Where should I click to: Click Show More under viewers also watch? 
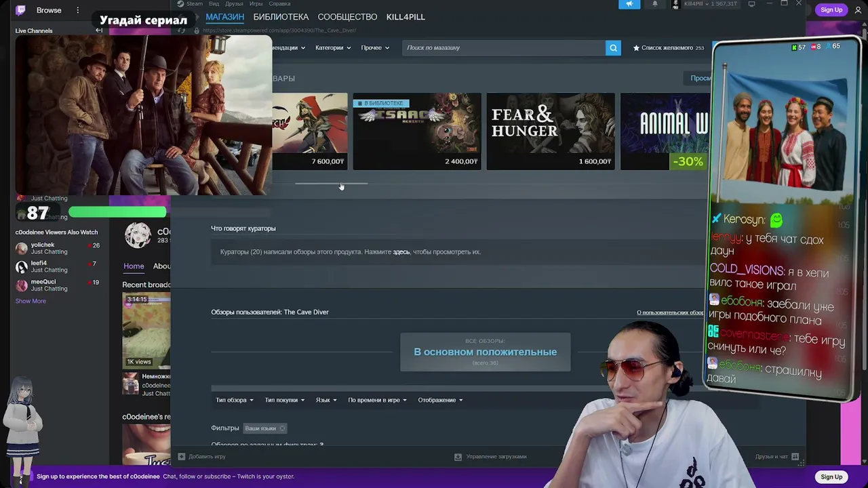pyautogui.click(x=31, y=301)
